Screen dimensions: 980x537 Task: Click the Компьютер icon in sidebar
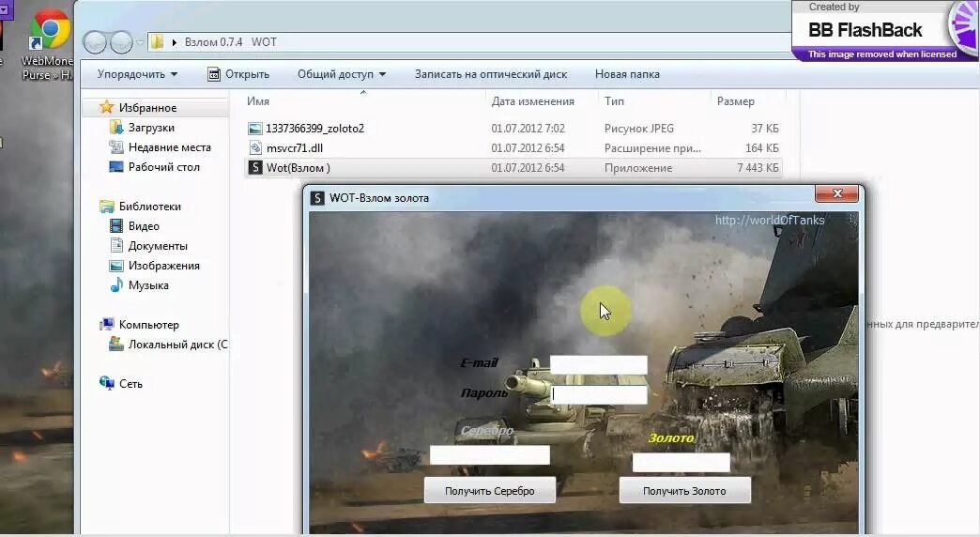(107, 325)
